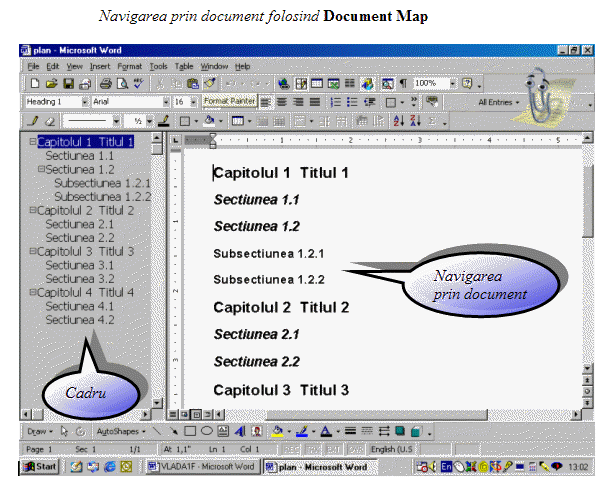
Task: Collapse Capitolul 2 Titlul 2 in Document Map
Action: tap(33, 210)
